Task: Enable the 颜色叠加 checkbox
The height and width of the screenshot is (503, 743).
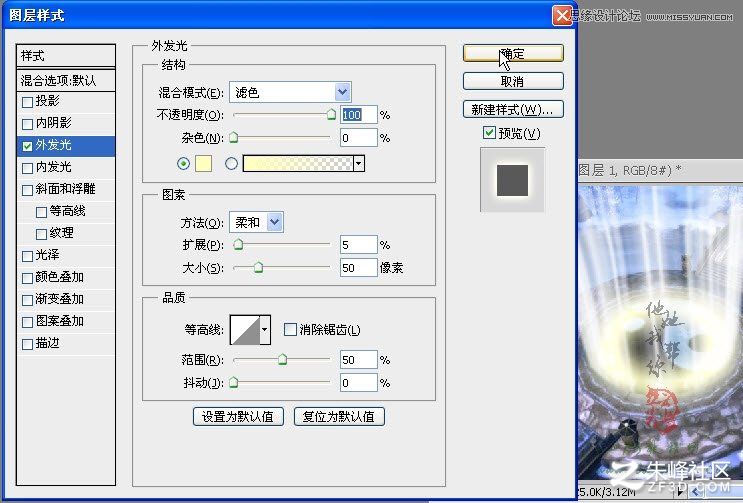Action: pyautogui.click(x=27, y=278)
